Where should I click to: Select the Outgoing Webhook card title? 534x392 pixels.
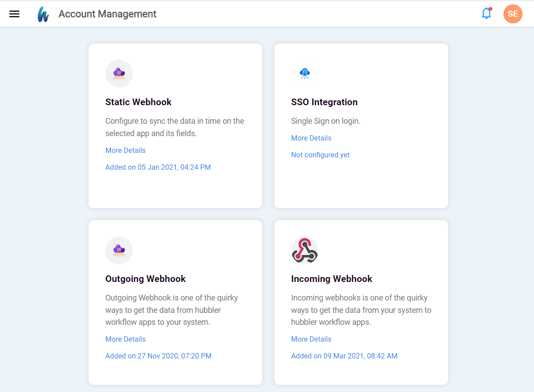click(x=146, y=279)
